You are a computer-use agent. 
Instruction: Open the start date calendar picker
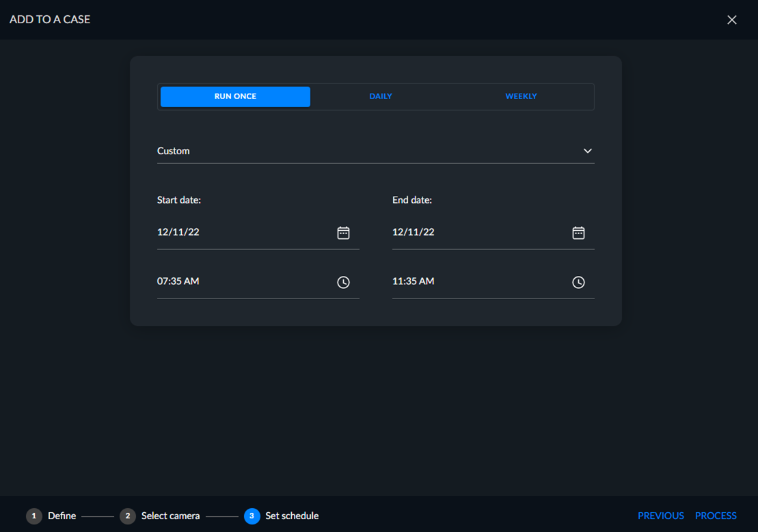[x=343, y=233]
